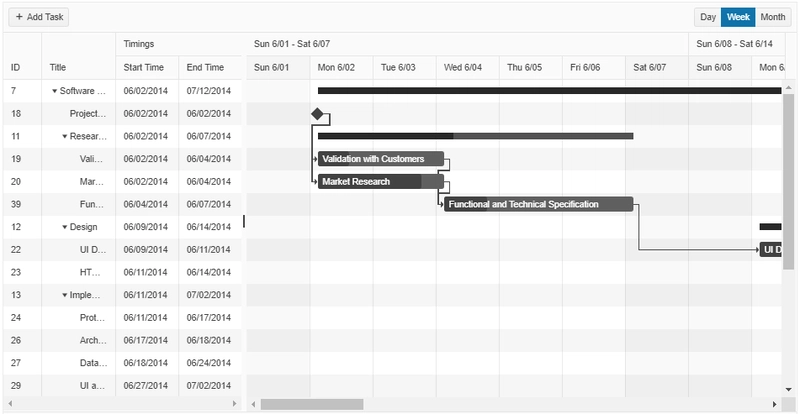Click the Mon 6/02 day header
The height and width of the screenshot is (414, 800).
coord(341,67)
